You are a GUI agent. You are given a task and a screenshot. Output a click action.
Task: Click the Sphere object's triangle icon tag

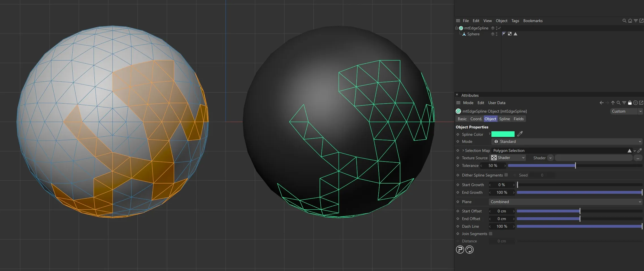point(515,34)
